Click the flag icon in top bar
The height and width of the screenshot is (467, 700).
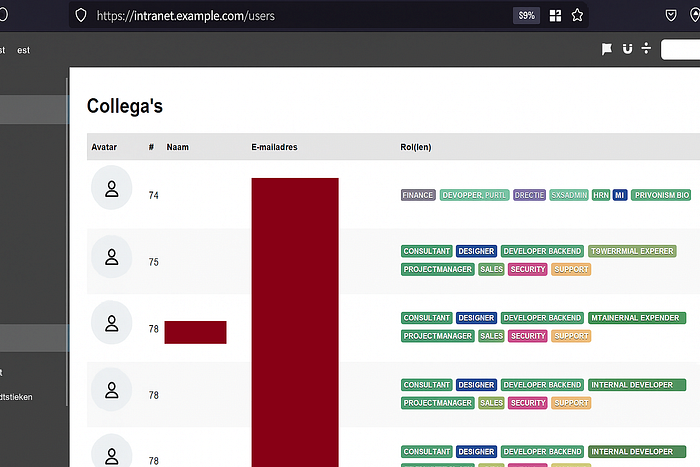pos(607,49)
